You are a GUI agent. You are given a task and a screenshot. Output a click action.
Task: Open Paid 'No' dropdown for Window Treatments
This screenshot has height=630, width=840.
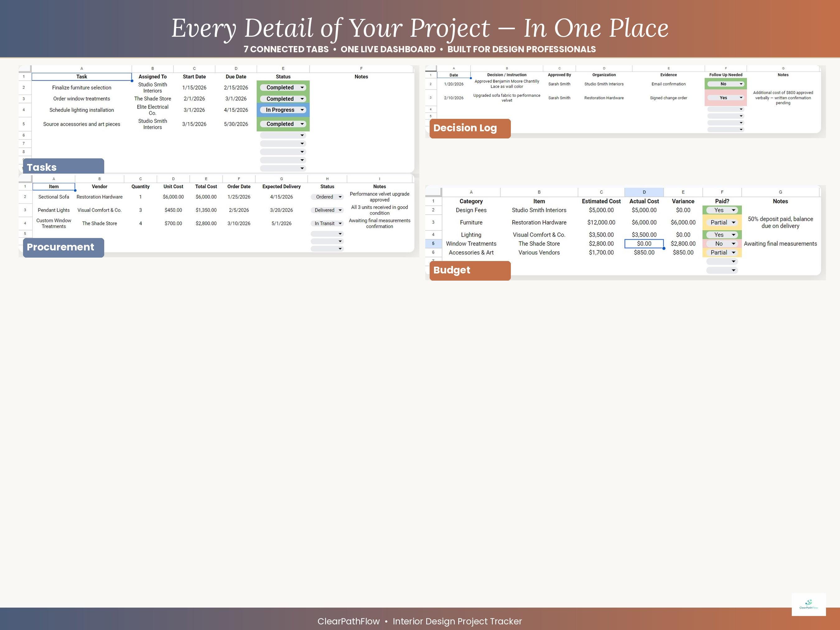point(722,244)
